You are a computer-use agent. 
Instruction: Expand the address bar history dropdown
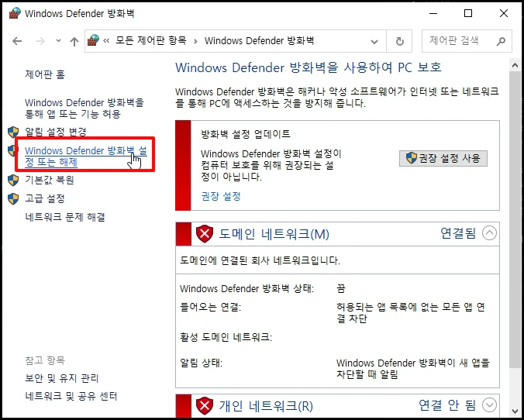click(x=374, y=41)
